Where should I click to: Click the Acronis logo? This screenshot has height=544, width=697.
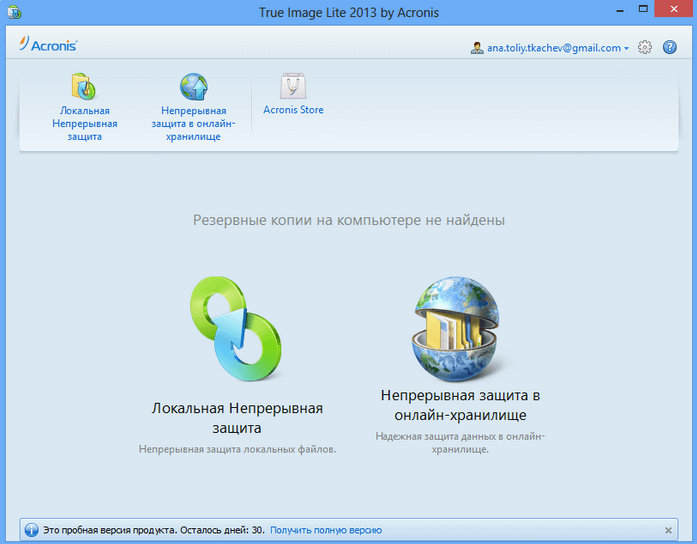[x=48, y=44]
